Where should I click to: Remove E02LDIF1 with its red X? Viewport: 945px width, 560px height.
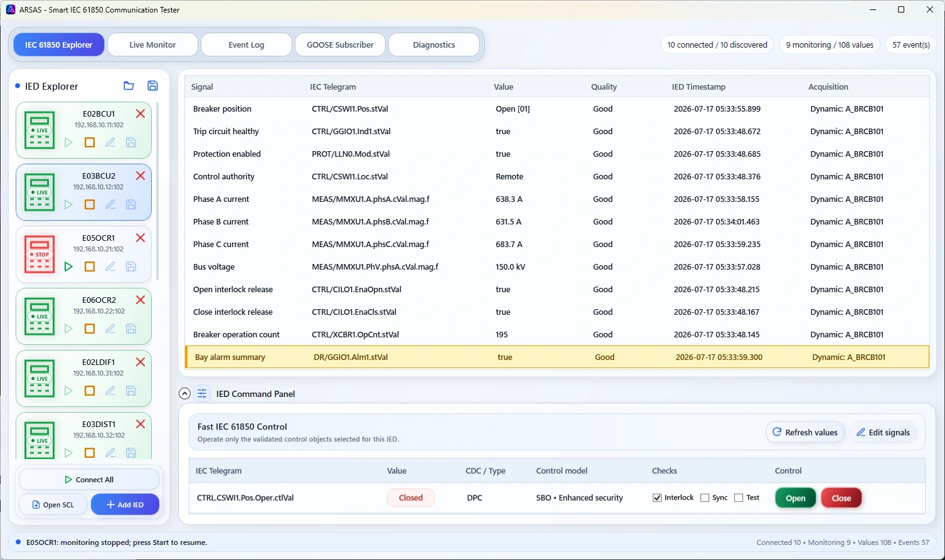[x=140, y=362]
